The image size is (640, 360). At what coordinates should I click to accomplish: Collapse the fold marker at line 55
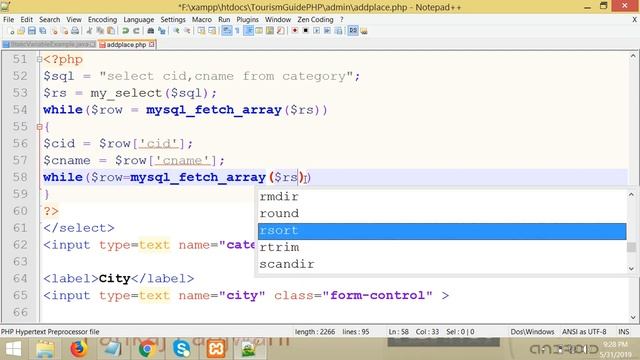click(40, 127)
